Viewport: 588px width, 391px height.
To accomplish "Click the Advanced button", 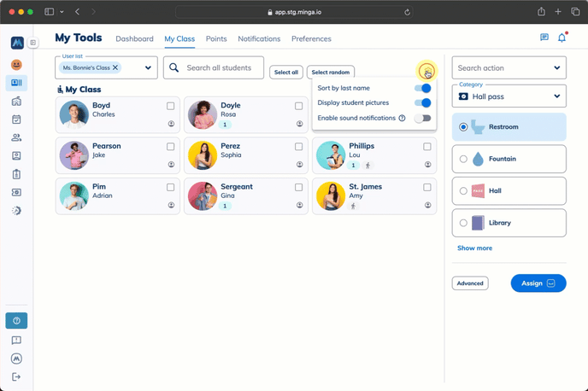I will point(470,283).
